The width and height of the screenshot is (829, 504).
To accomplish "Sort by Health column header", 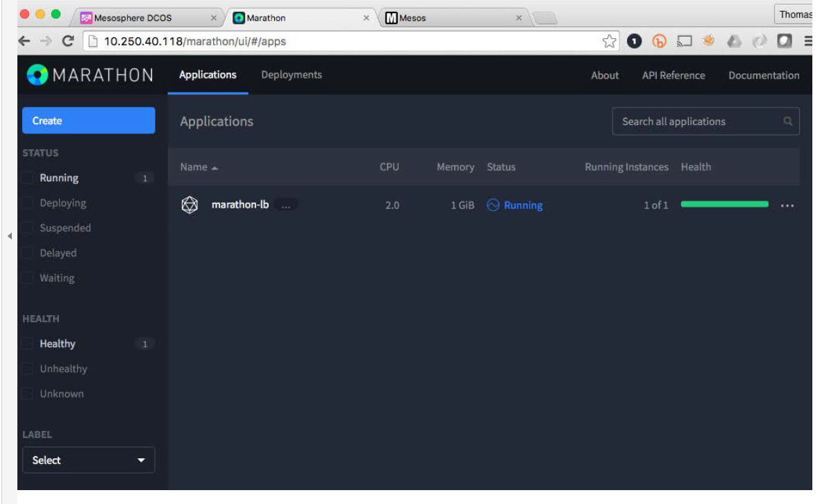I will [696, 167].
